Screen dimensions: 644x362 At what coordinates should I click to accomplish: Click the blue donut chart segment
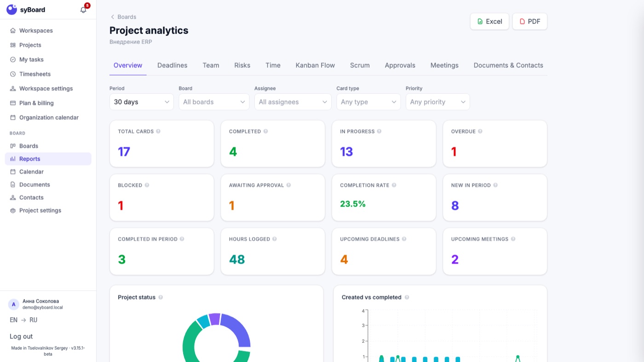pyautogui.click(x=237, y=329)
